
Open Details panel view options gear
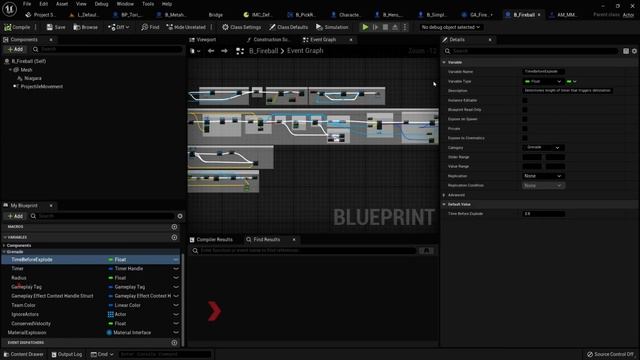(x=634, y=51)
